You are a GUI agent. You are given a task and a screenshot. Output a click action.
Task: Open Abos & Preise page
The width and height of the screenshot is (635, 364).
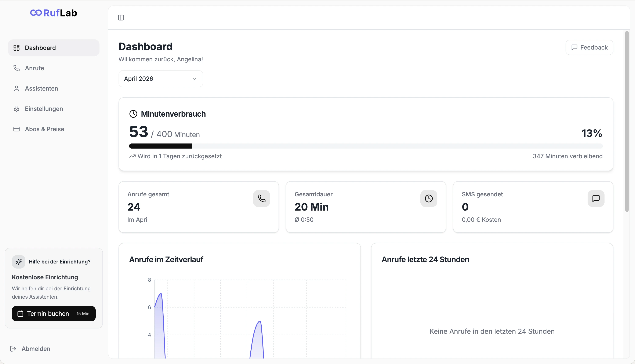(x=54, y=129)
